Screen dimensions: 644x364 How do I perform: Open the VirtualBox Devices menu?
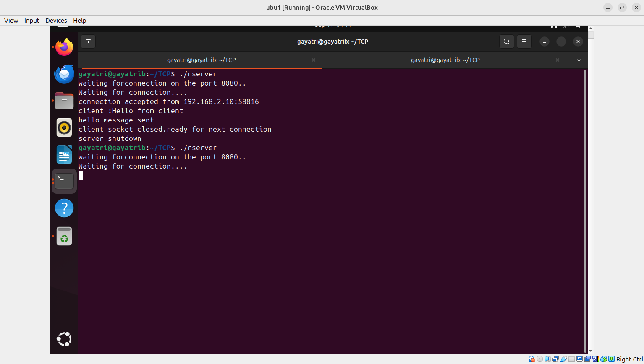(56, 21)
